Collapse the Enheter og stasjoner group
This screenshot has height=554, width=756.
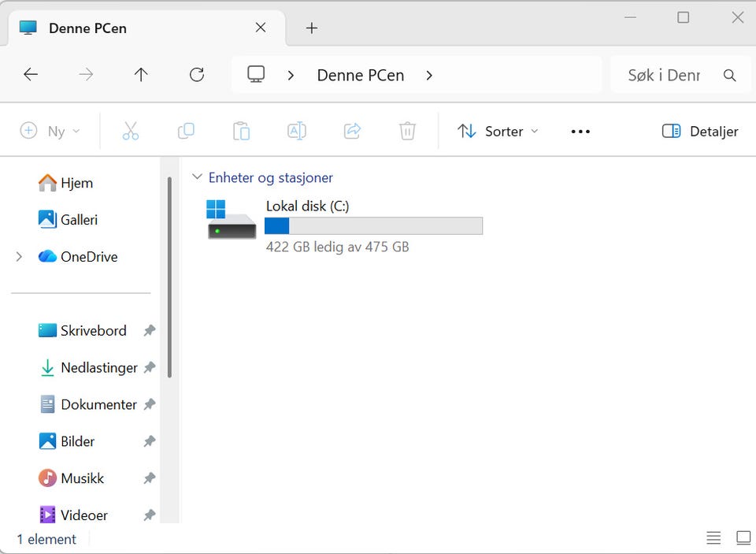pos(197,177)
